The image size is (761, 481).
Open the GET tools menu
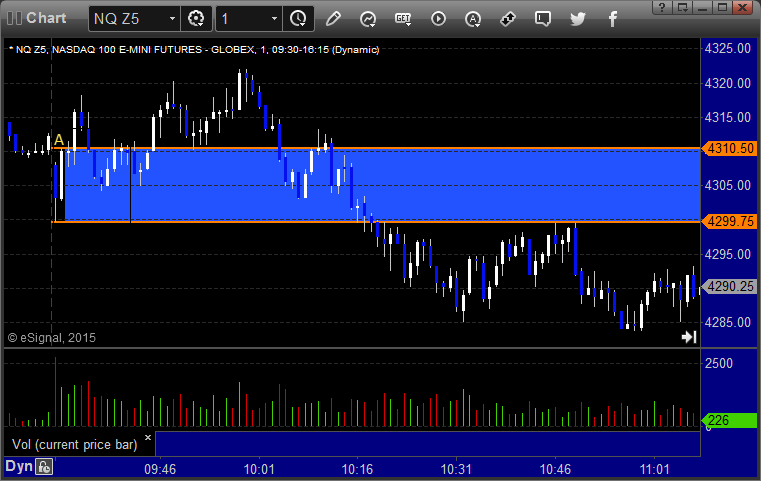tap(403, 19)
